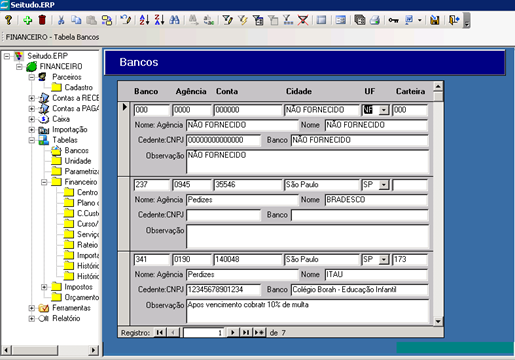Print using the printer icon
Screen dimensions: 515x360
[x=375, y=20]
